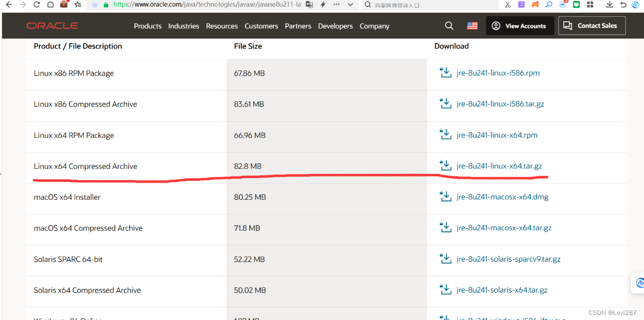Open the Customers menu
Image resolution: width=644 pixels, height=320 pixels.
[x=261, y=26]
